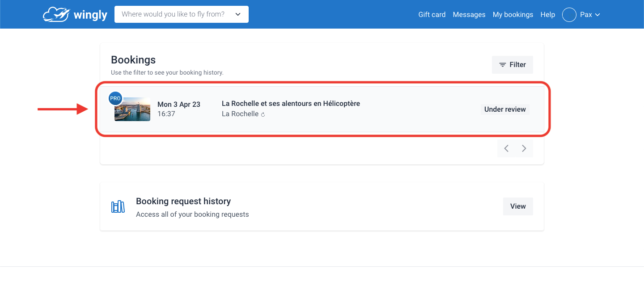Viewport: 644px width, 286px height.
Task: Open the 'Where would you like to fly from?' dropdown
Action: (x=182, y=14)
